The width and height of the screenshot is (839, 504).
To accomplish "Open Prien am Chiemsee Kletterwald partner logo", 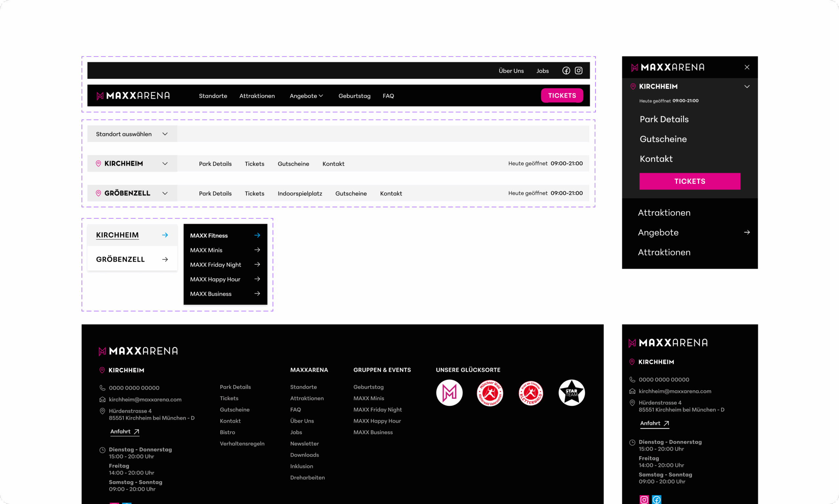I will click(x=531, y=393).
